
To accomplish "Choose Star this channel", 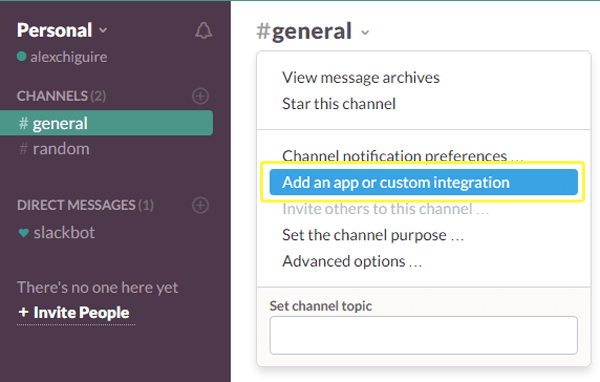I will tap(339, 104).
